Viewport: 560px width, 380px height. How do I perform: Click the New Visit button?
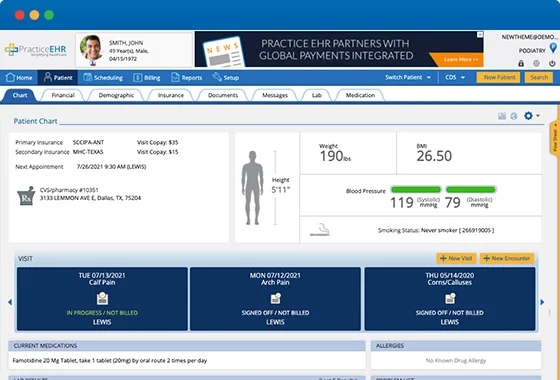pos(456,258)
